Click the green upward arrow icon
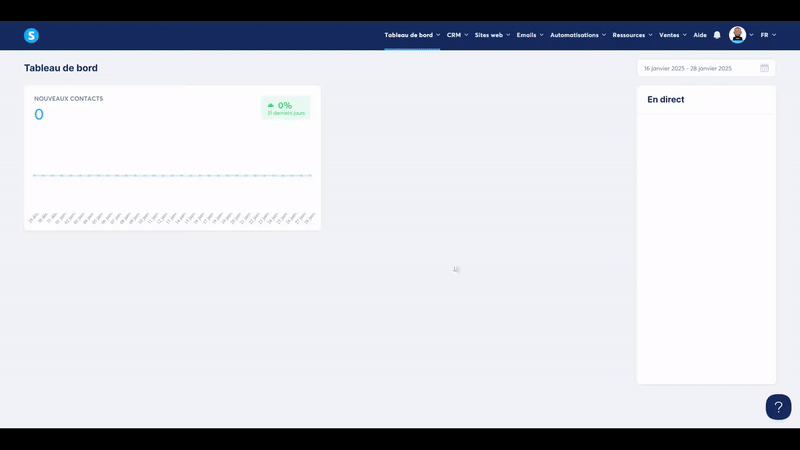Image resolution: width=800 pixels, height=450 pixels. tap(271, 105)
